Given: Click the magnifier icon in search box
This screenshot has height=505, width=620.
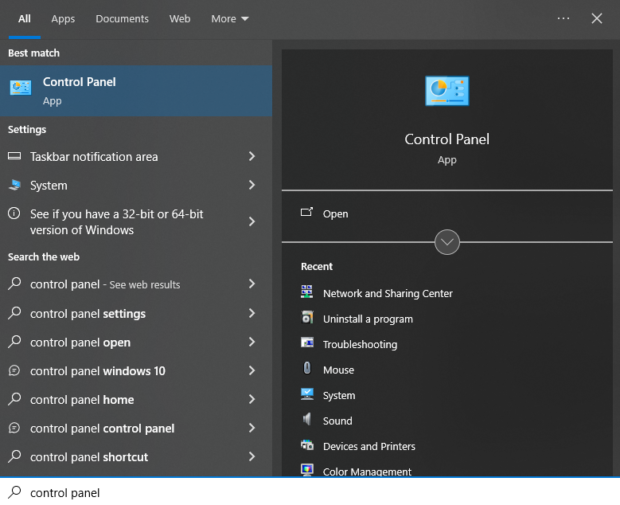Looking at the screenshot, I should tap(15, 492).
